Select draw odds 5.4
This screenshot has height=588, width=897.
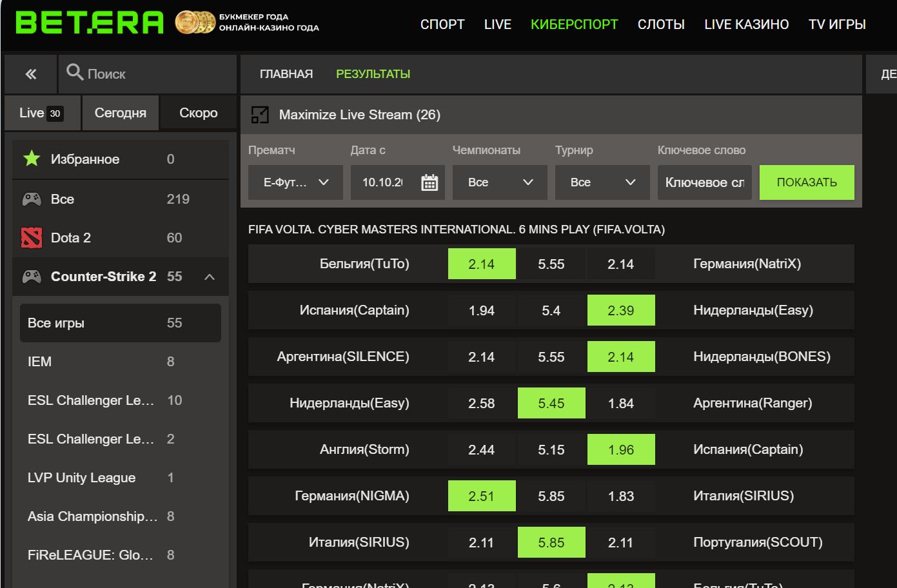[x=551, y=310]
